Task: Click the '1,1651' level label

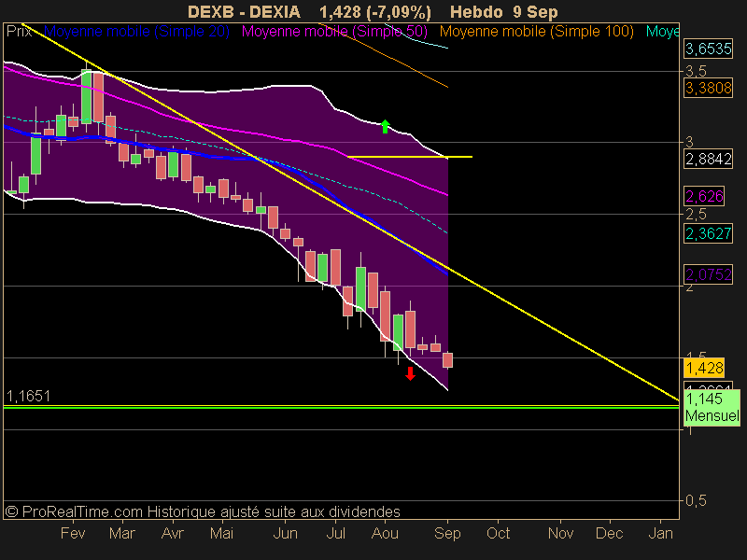Action: 28,396
